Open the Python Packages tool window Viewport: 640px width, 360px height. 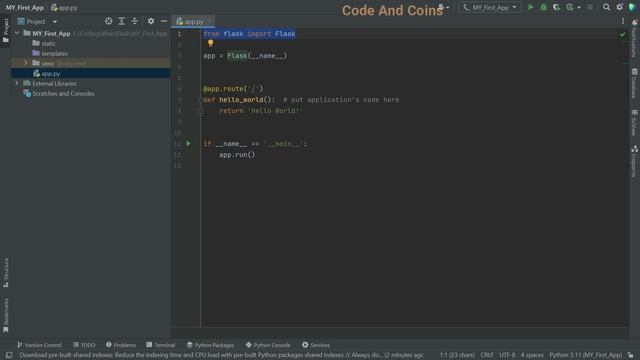[x=210, y=345]
